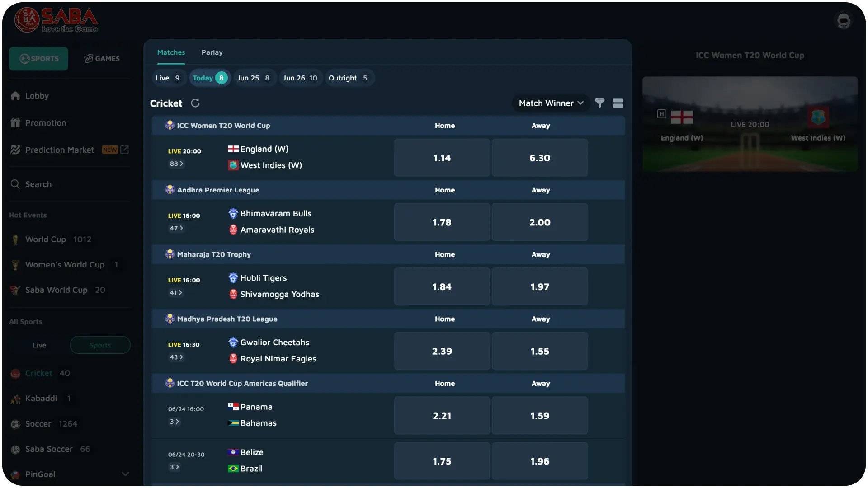Bet Brazil odds 1.96

pyautogui.click(x=540, y=461)
